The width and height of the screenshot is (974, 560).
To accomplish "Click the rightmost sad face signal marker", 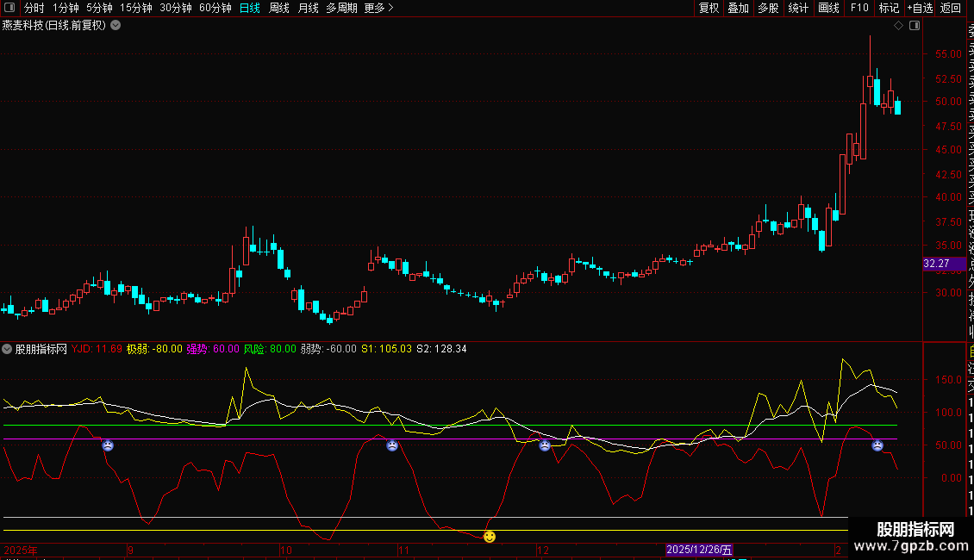I will click(x=877, y=445).
